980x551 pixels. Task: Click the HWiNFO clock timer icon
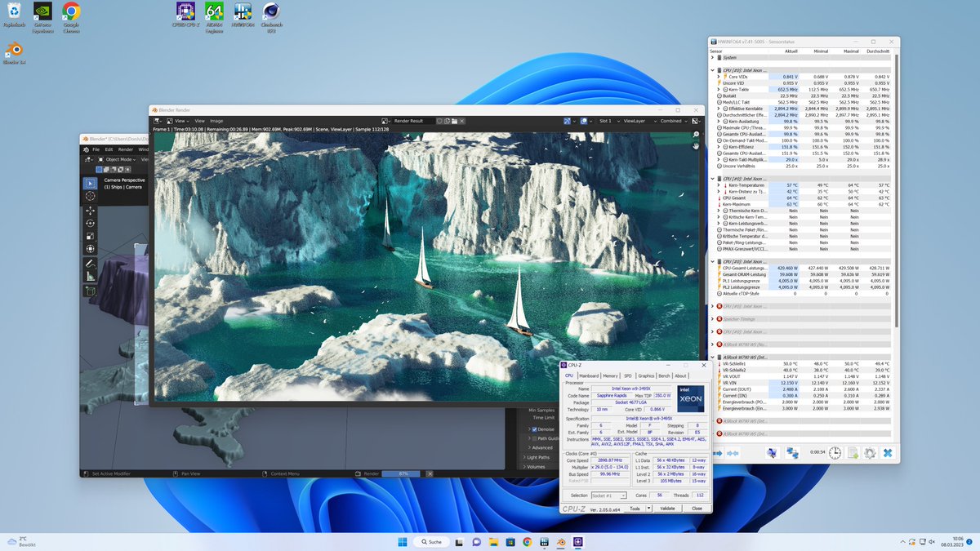pos(835,452)
